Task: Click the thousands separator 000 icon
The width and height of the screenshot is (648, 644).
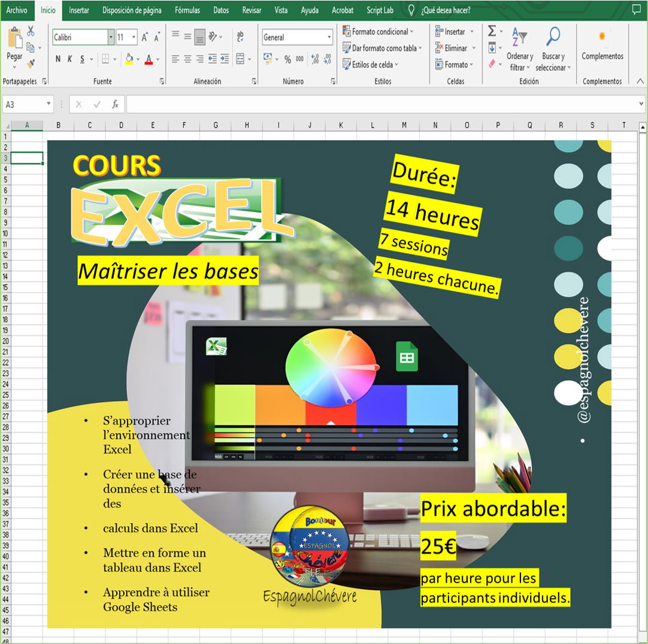Action: click(299, 59)
